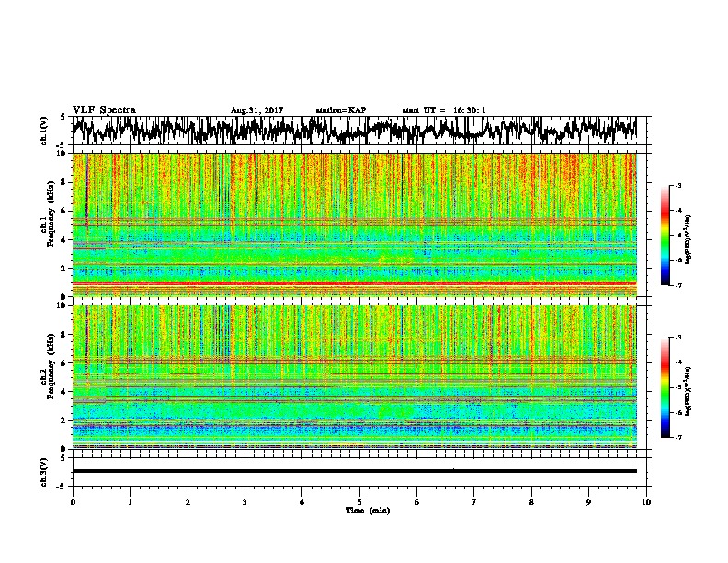Click the 'station=KAP' label
This screenshot has height=563, width=728.
click(x=341, y=110)
